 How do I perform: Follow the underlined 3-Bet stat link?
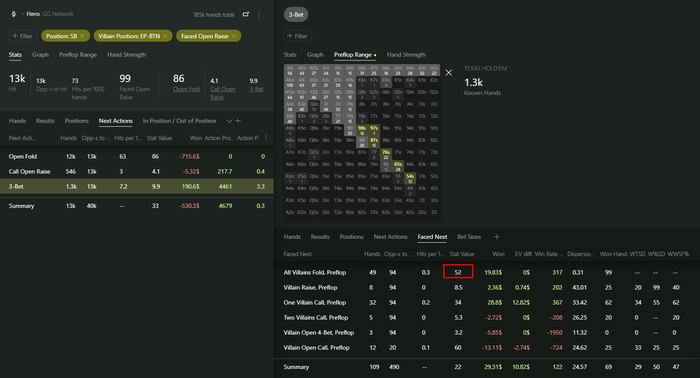(256, 89)
